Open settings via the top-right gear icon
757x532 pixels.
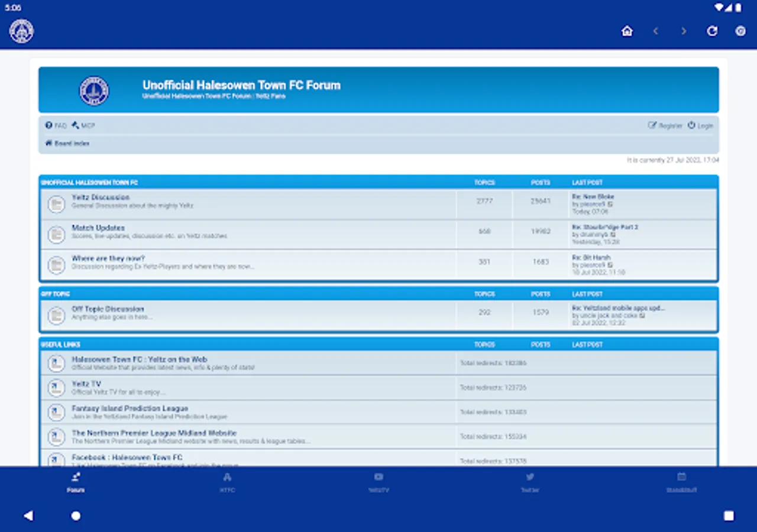[740, 31]
